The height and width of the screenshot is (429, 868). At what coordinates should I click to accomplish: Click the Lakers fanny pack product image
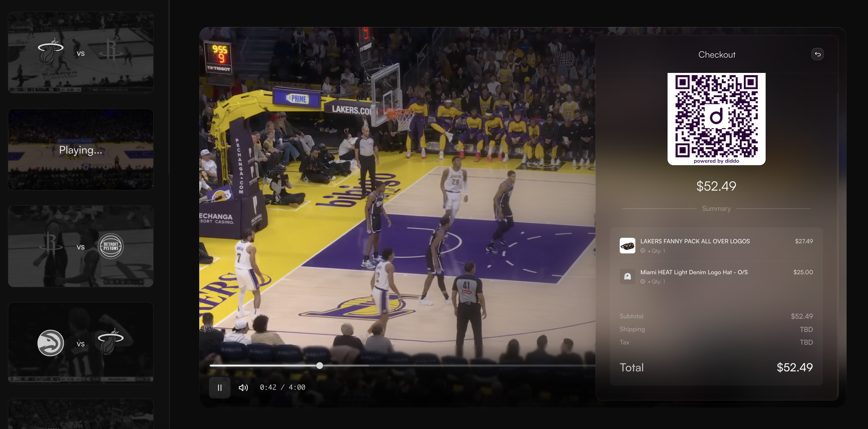pos(627,246)
